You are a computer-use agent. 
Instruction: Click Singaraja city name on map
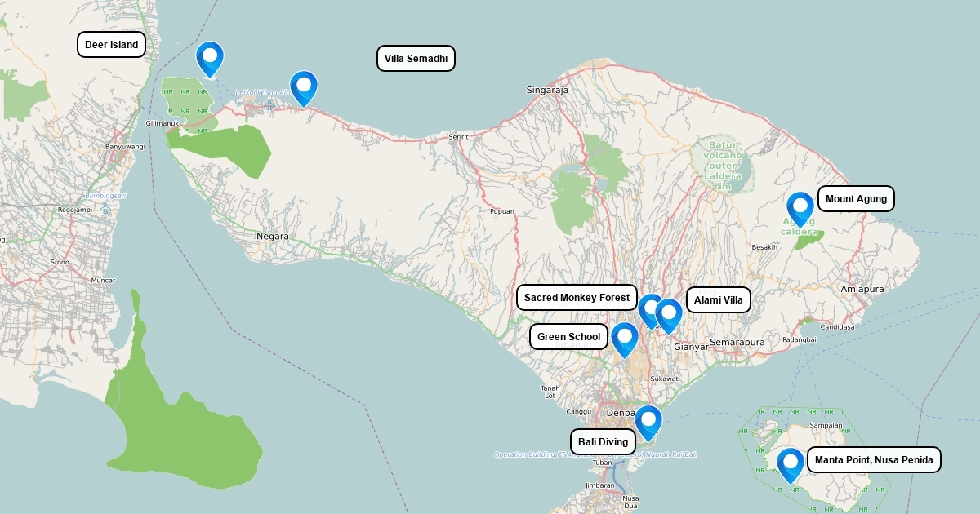click(547, 90)
